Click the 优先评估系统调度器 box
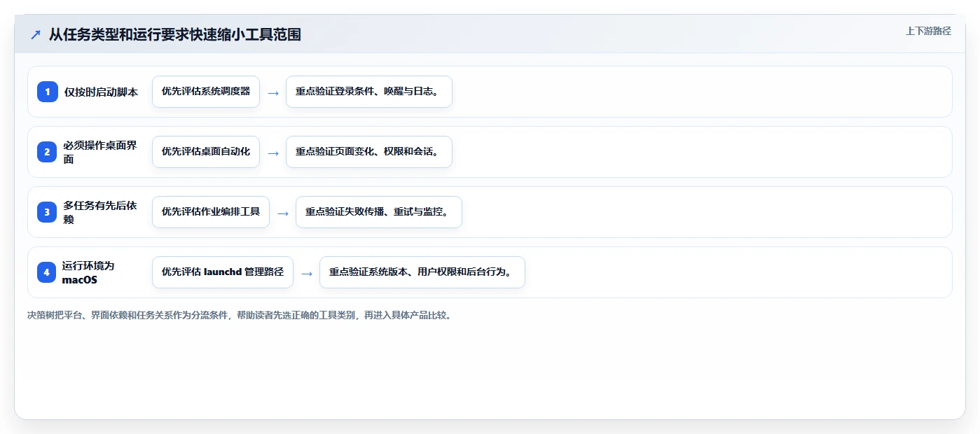Image resolution: width=980 pixels, height=434 pixels. 206,92
